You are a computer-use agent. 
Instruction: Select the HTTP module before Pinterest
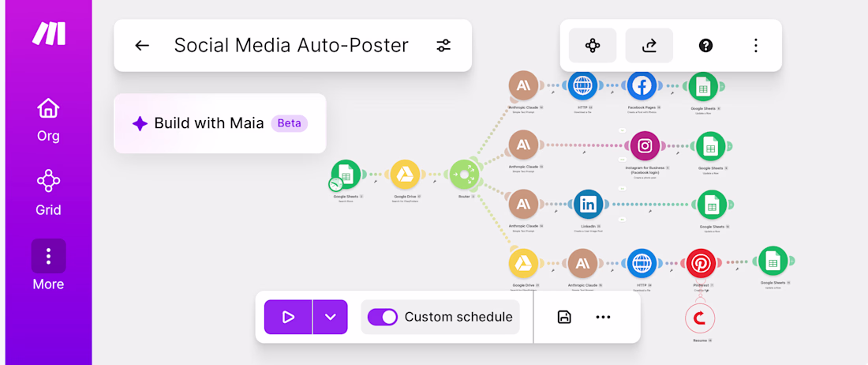click(642, 264)
